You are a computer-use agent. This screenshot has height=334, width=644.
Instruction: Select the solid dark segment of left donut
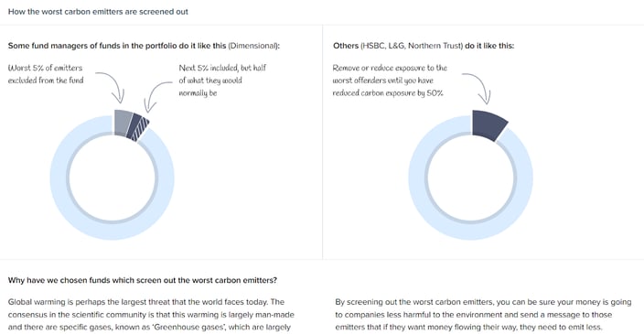(x=134, y=125)
